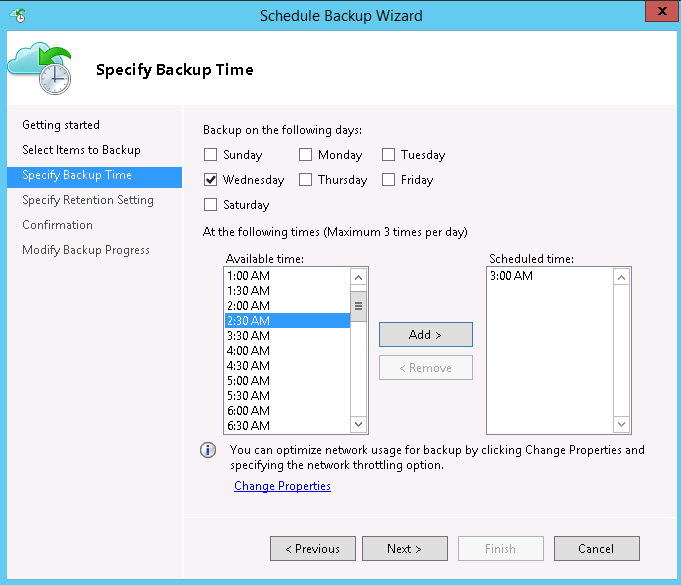This screenshot has height=585, width=681.
Task: Choose 4:00 AM in Available time
Action: (x=288, y=350)
